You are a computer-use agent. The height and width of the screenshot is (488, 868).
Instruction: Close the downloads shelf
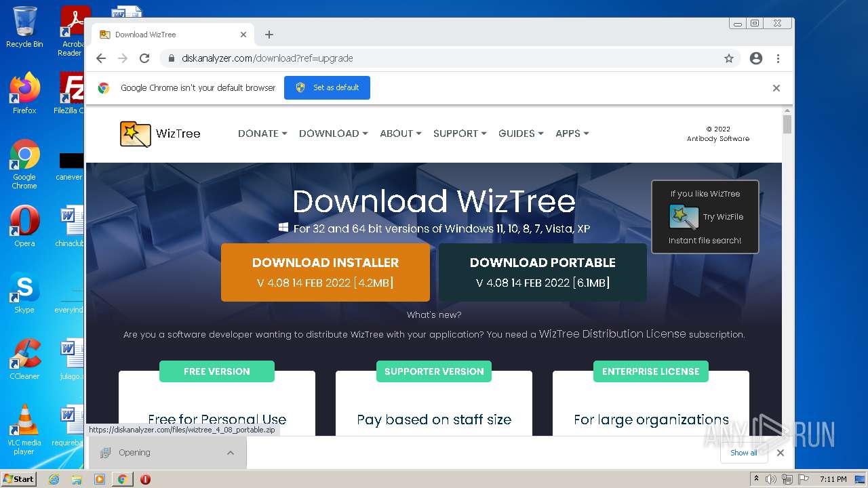pyautogui.click(x=781, y=453)
